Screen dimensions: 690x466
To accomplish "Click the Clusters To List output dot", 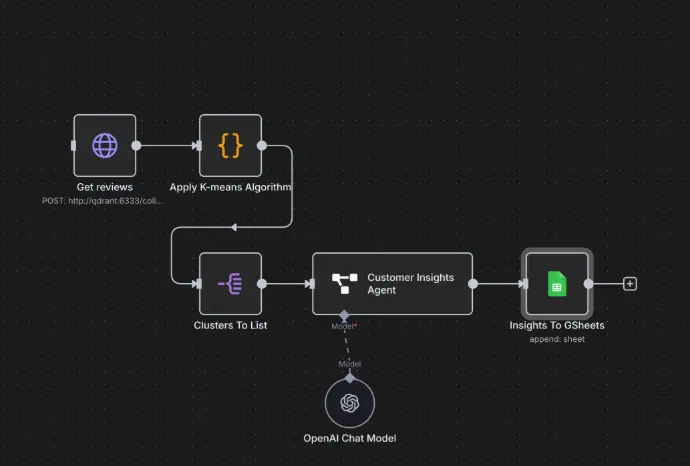I will point(262,284).
